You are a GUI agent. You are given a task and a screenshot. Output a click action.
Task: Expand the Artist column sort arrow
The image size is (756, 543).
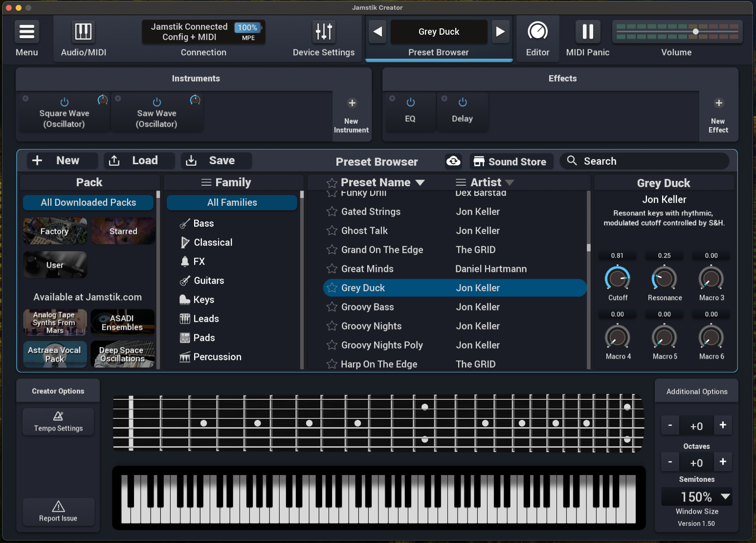510,183
